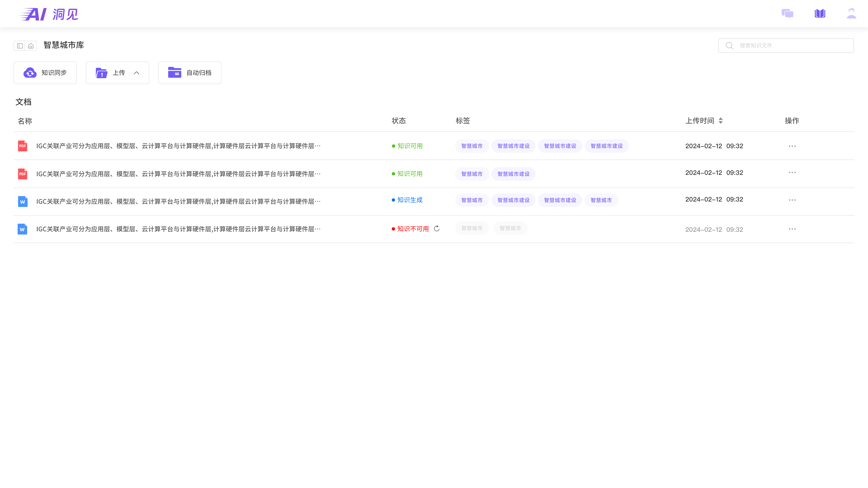Click the 自动归档 auto-archive button
The width and height of the screenshot is (868, 488).
(x=190, y=73)
